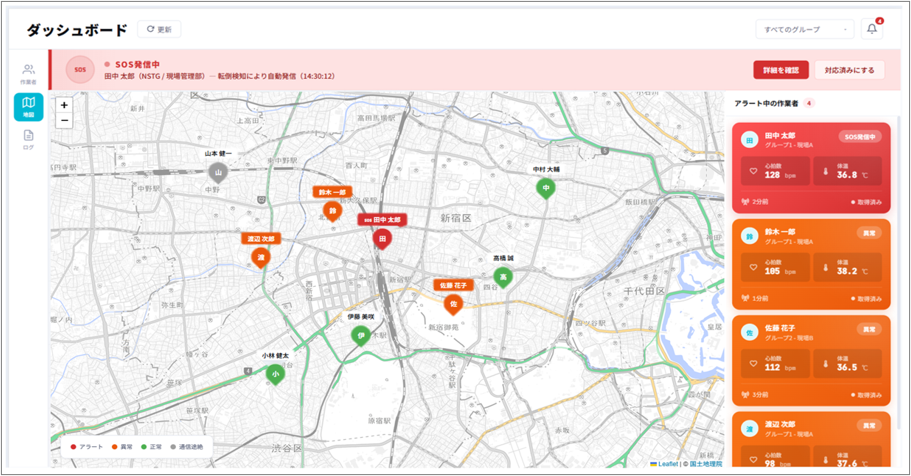The image size is (911, 476).
Task: Click the 対応済みにする button
Action: [x=849, y=70]
